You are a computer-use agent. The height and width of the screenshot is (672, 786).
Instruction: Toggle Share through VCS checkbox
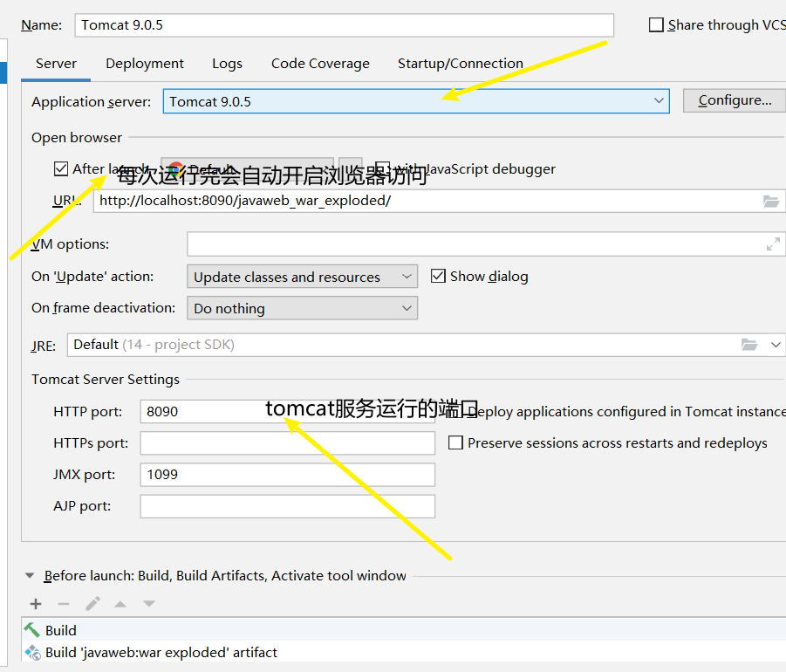[656, 24]
